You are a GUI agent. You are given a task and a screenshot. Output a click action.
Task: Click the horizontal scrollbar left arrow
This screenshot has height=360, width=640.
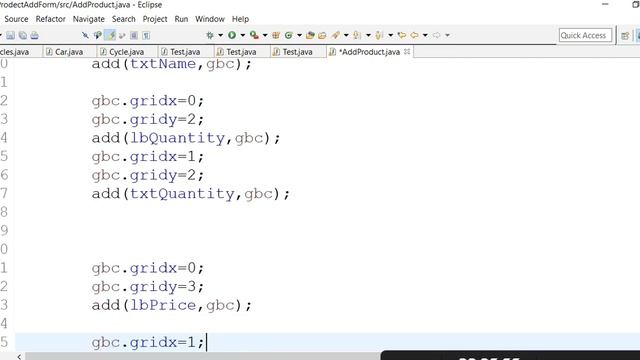[x=19, y=357]
